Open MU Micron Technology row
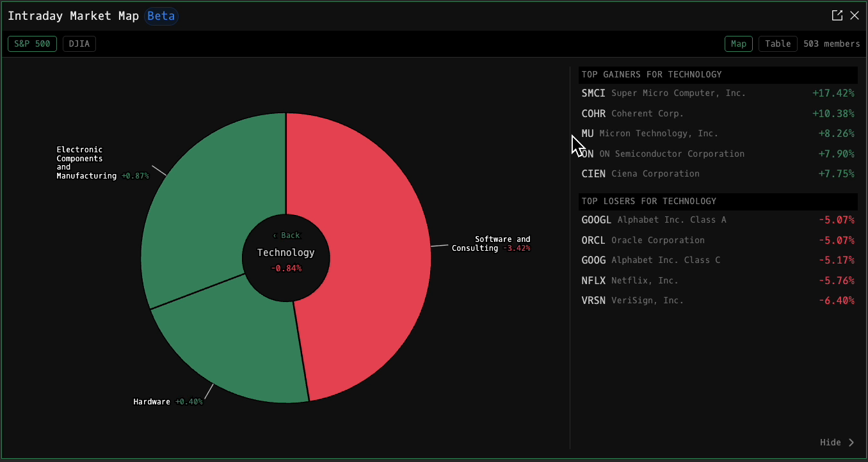The image size is (868, 462). coord(718,134)
